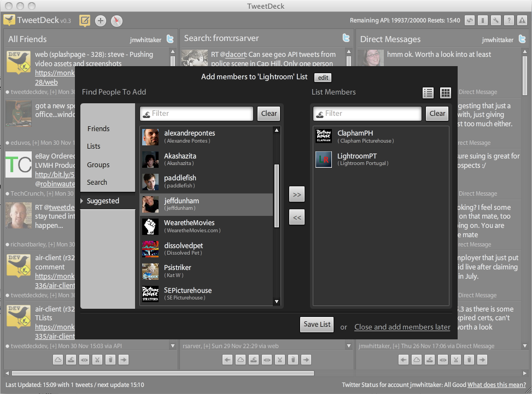
Task: Select alexandrepontes in suggested list
Action: pyautogui.click(x=206, y=137)
